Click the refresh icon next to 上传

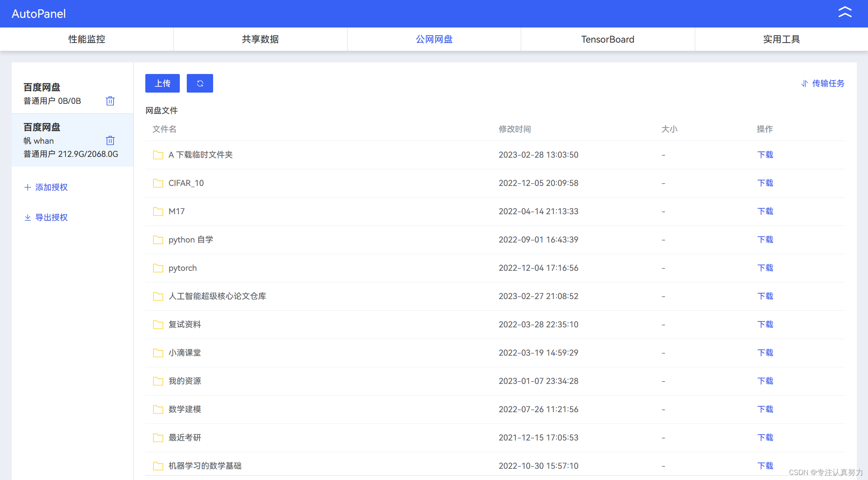200,83
